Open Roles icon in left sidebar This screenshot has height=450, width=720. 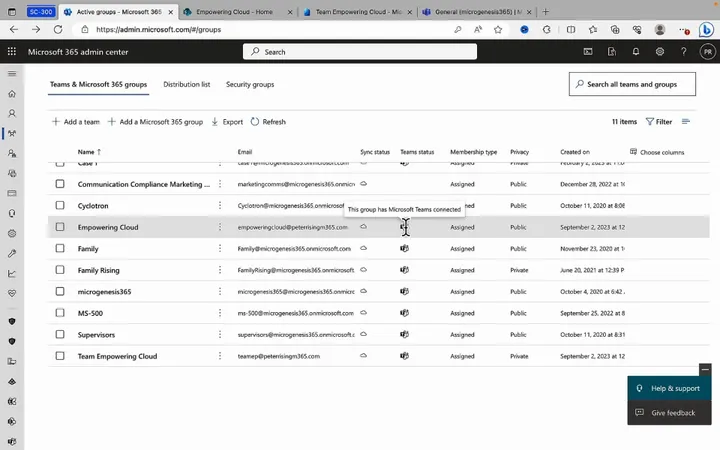coord(12,153)
